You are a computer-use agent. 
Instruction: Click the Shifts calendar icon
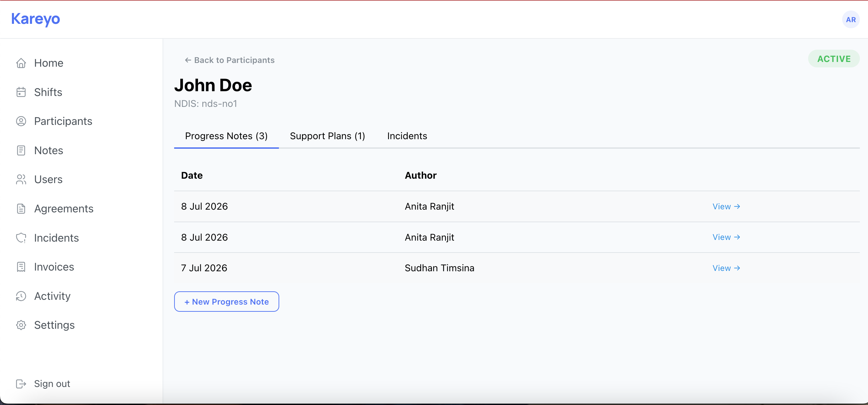coord(21,92)
